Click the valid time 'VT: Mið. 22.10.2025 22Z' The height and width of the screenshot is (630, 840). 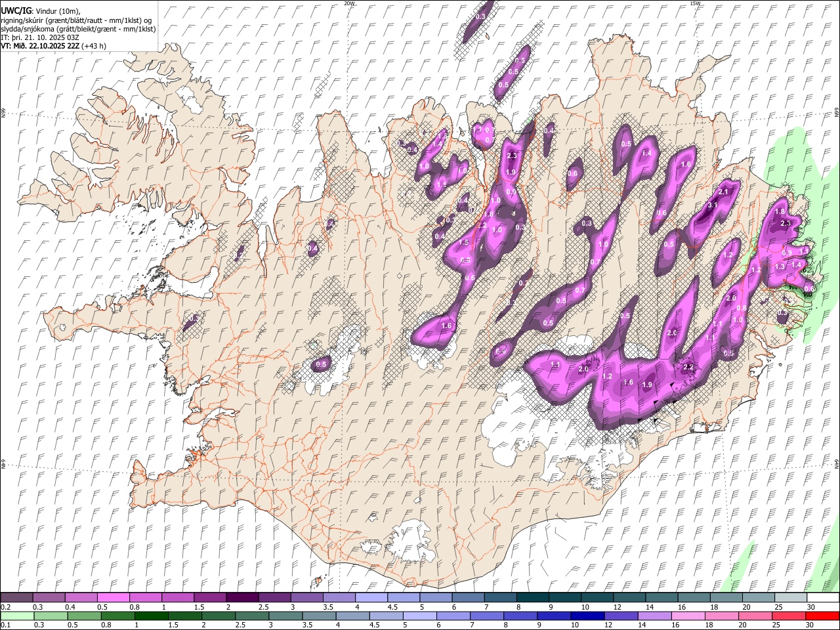point(41,46)
